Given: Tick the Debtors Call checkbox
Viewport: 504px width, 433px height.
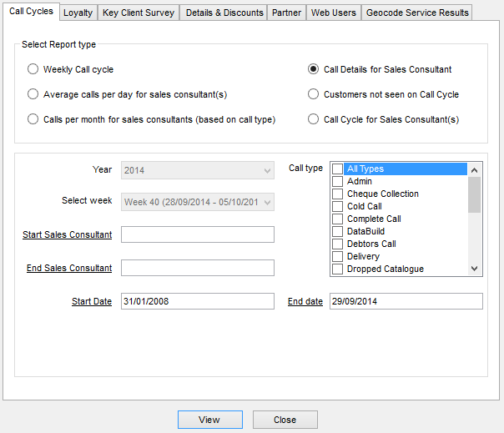Looking at the screenshot, I should point(337,244).
